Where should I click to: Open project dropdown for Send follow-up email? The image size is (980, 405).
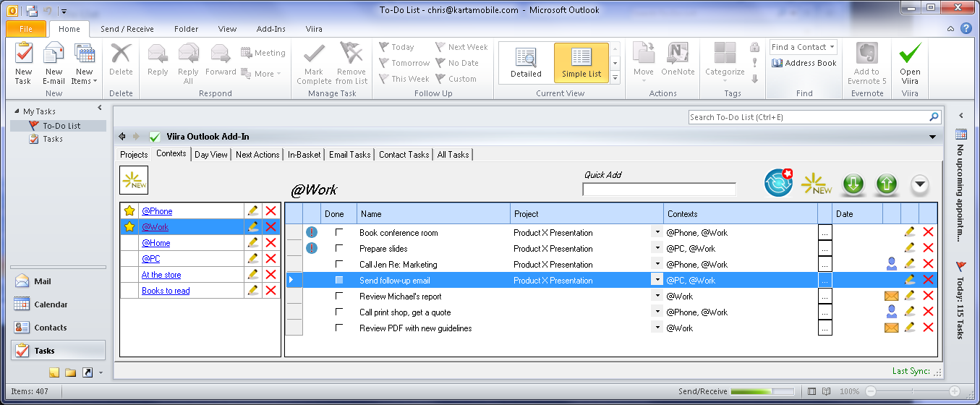tap(657, 280)
